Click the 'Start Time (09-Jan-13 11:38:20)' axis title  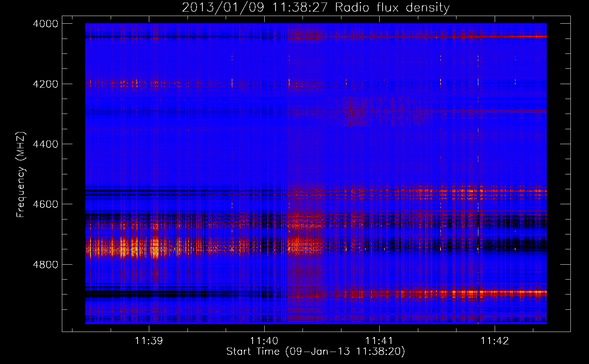coord(316,352)
